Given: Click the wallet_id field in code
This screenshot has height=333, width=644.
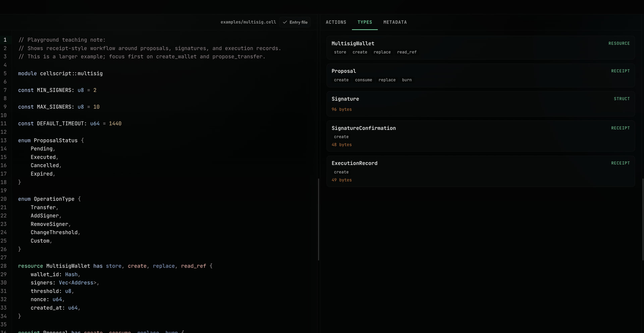Looking at the screenshot, I should [x=45, y=274].
